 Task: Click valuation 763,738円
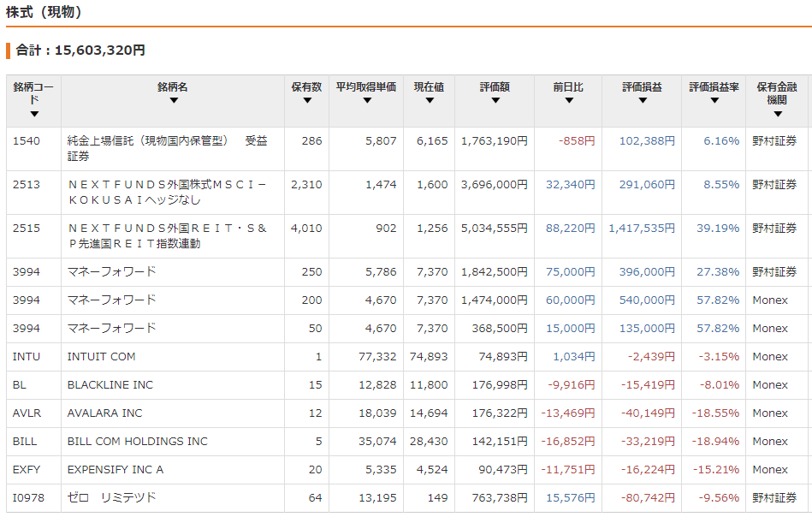pos(500,498)
